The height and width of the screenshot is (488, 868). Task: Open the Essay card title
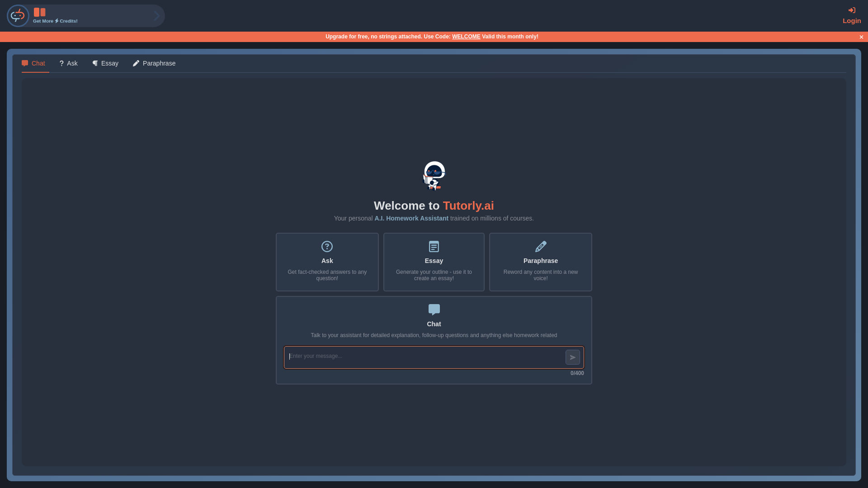pyautogui.click(x=434, y=261)
